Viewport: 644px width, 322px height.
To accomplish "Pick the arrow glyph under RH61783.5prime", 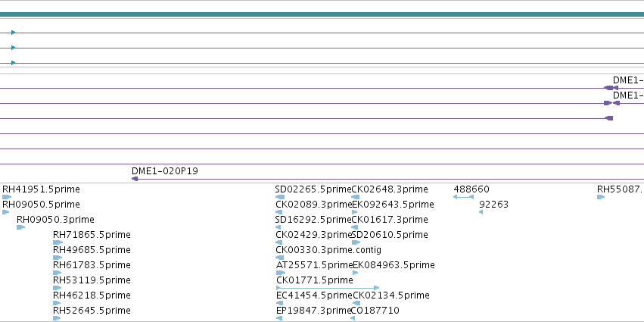I will point(57,273).
